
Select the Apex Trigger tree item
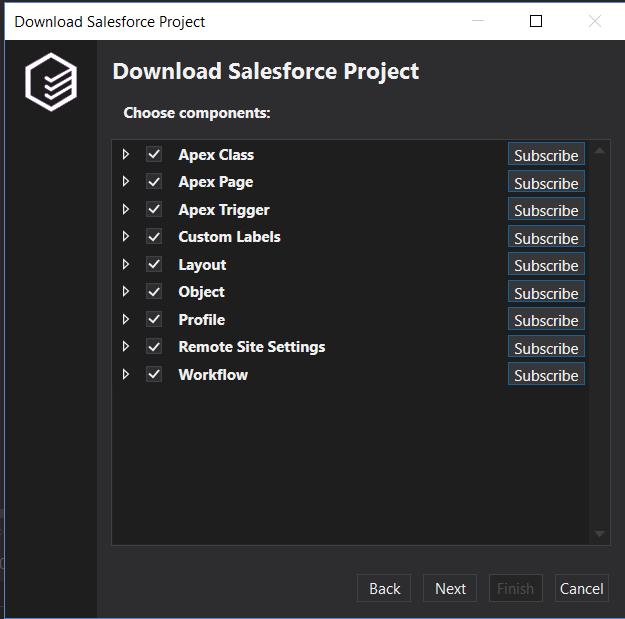(x=223, y=210)
